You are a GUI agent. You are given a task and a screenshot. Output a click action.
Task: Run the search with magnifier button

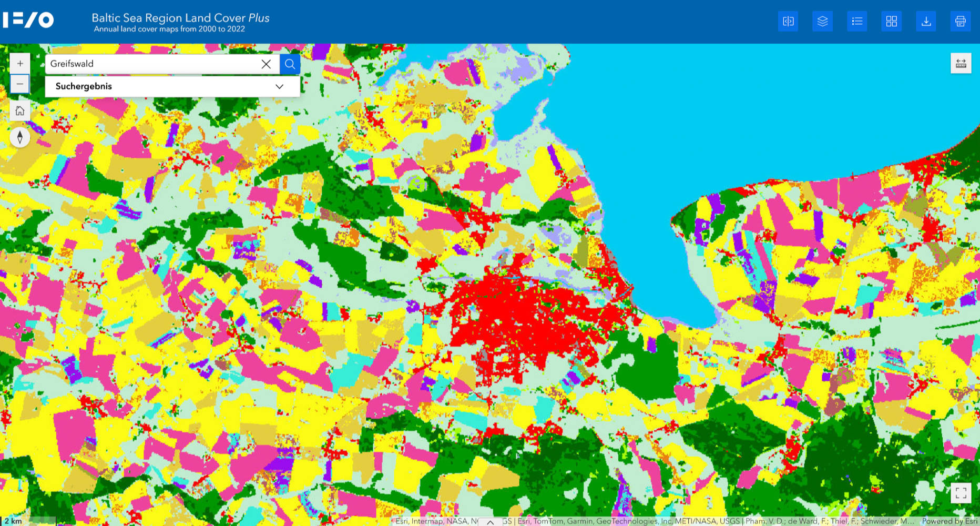point(290,64)
